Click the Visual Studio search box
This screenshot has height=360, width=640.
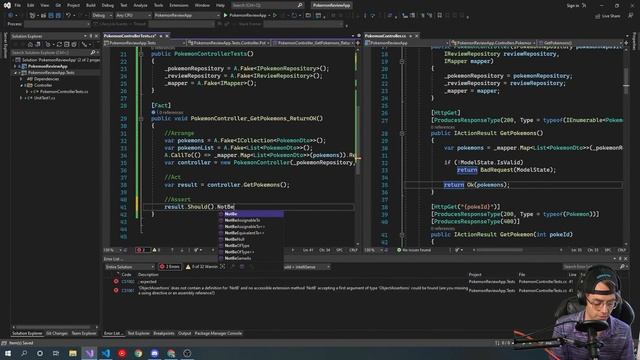point(267,5)
